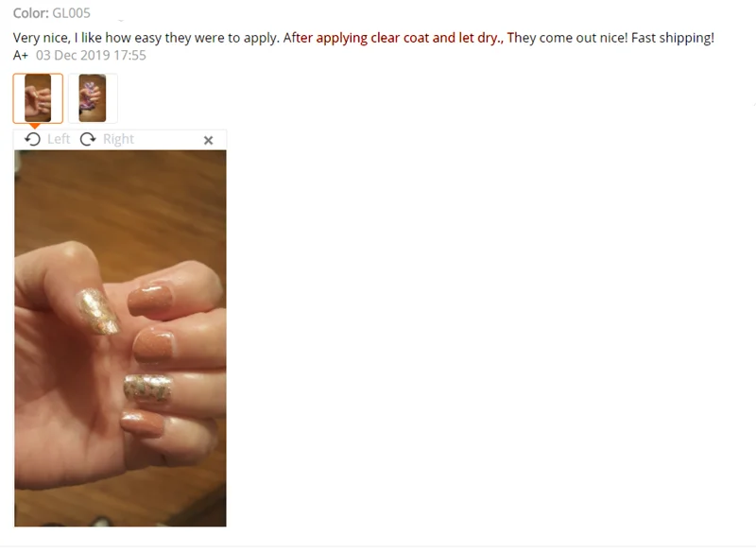
Task: Click the orange pointer under first thumbnail
Action: point(34,127)
